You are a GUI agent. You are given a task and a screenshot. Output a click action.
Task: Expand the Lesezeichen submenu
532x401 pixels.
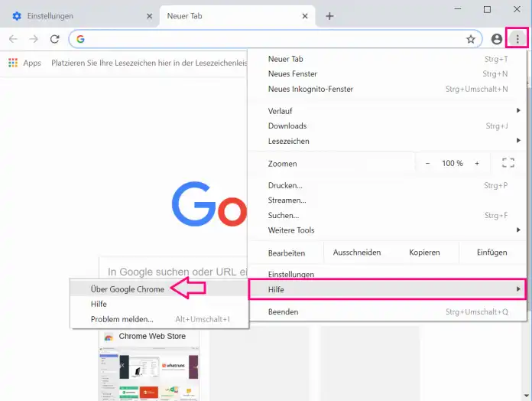tap(388, 141)
